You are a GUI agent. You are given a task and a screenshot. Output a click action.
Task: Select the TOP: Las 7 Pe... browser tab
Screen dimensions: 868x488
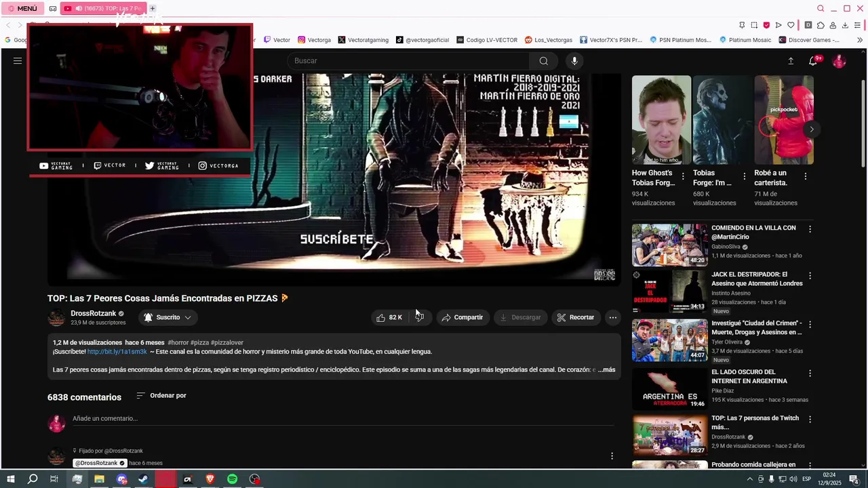click(104, 8)
